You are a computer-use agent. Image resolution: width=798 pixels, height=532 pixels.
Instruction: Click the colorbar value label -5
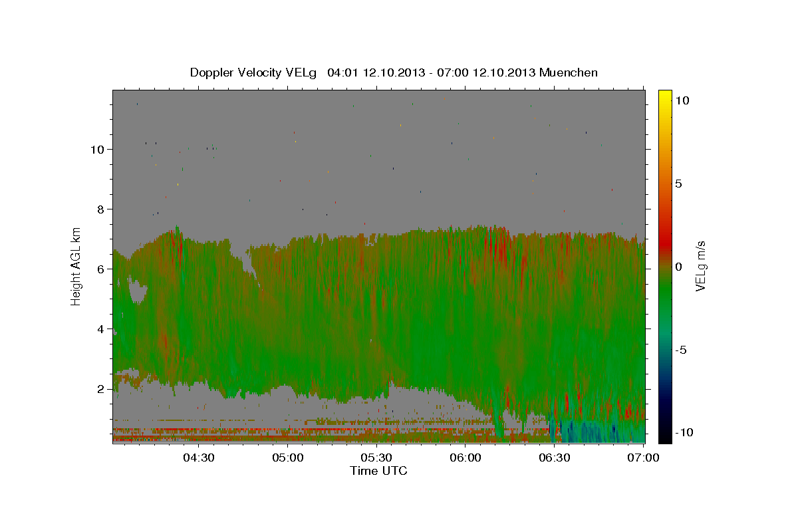681,350
